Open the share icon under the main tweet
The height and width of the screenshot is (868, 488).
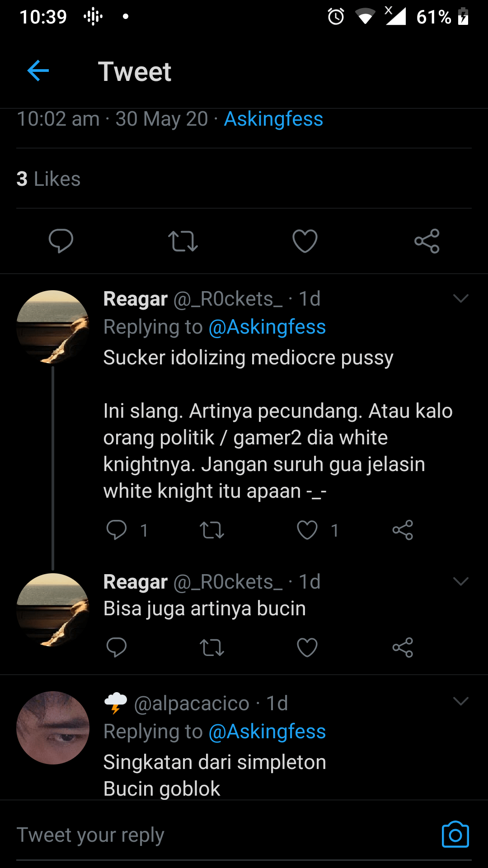point(427,241)
